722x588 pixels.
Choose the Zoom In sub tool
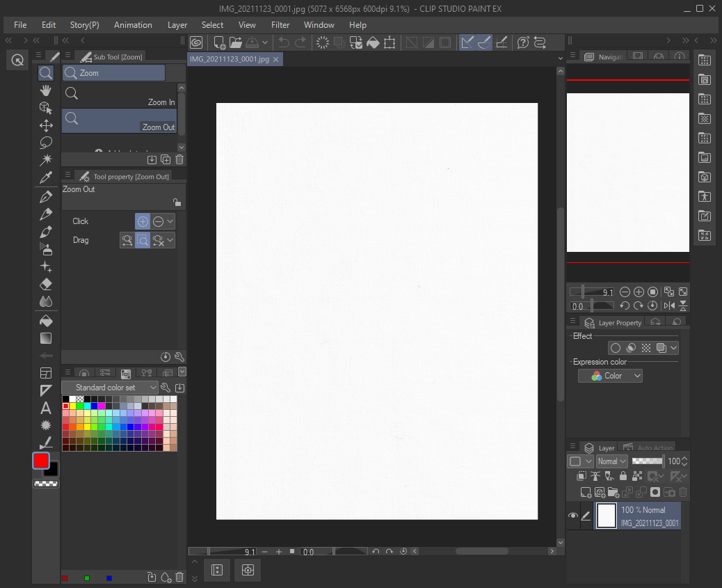(x=120, y=96)
